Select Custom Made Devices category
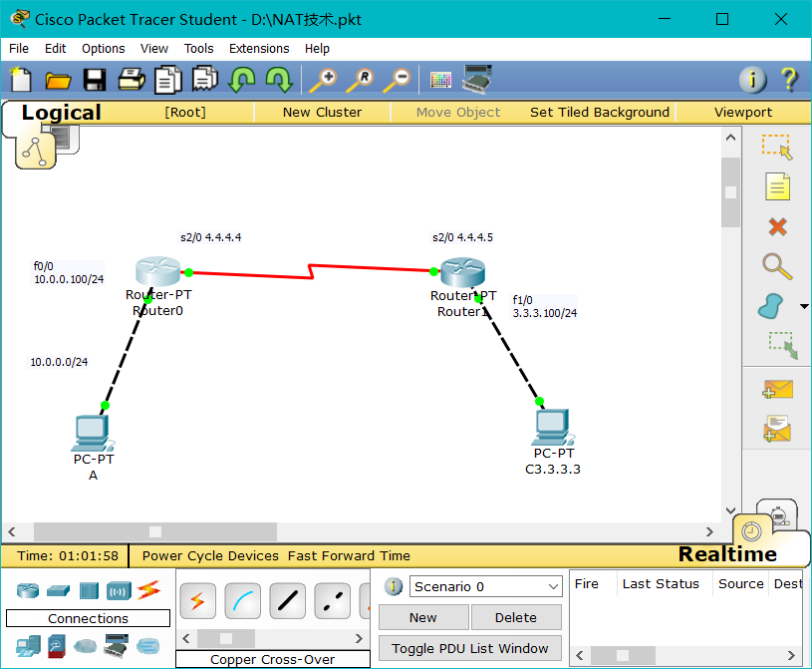 coord(116,646)
